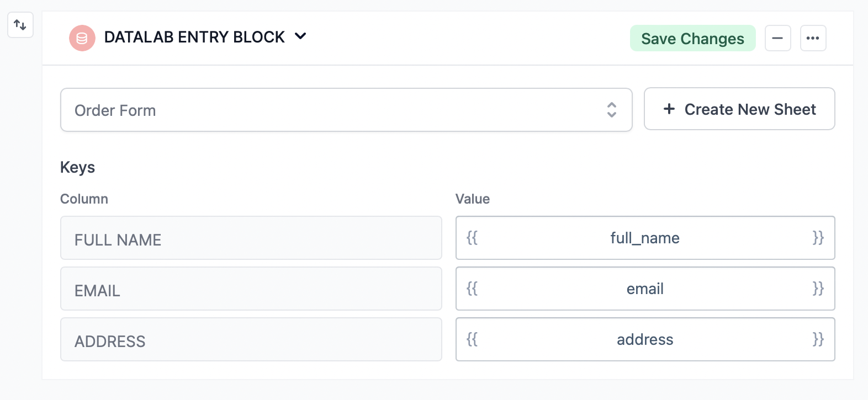
Task: Click the Order Form selector arrows
Action: click(612, 110)
